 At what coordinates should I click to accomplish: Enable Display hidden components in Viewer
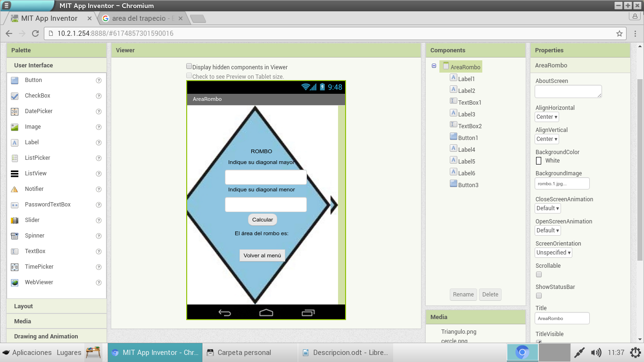point(189,66)
